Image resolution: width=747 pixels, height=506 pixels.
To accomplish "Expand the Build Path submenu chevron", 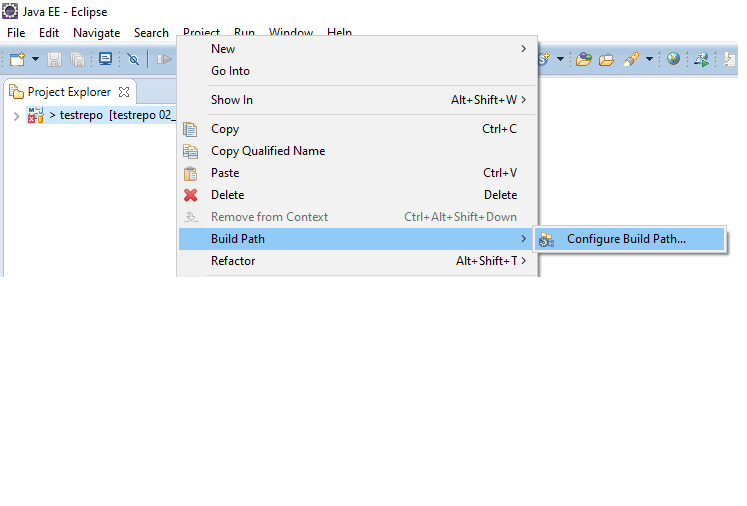I will pyautogui.click(x=524, y=239).
